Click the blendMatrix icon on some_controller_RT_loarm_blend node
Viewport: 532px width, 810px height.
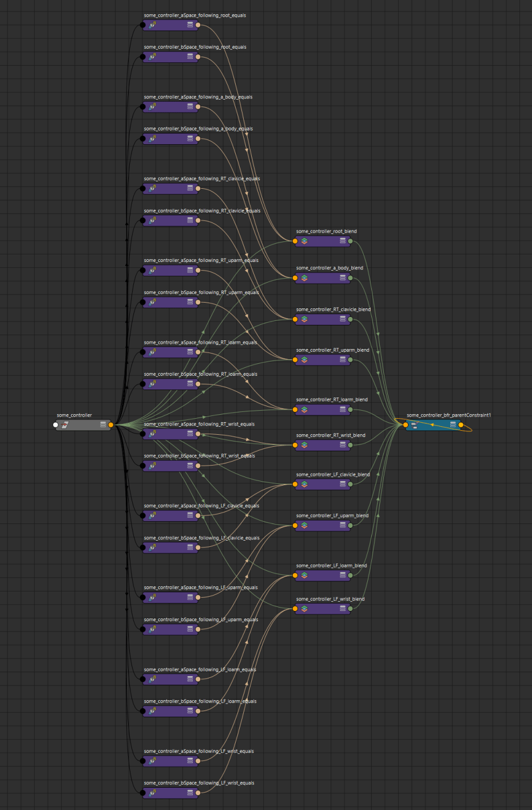point(304,409)
